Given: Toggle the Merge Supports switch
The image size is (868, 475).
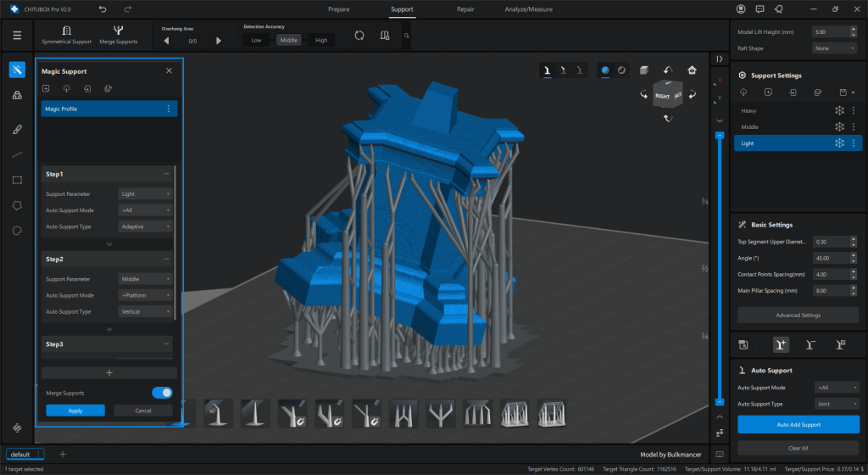Looking at the screenshot, I should point(162,393).
